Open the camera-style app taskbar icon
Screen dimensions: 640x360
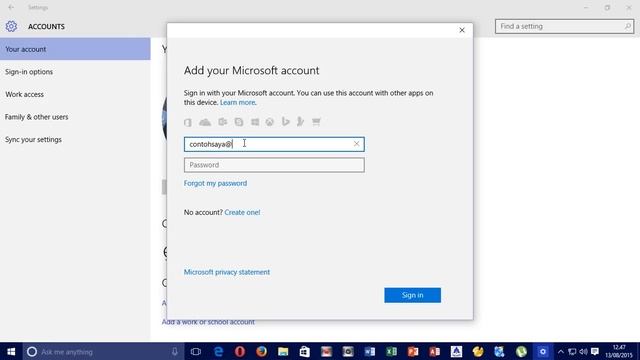348,351
